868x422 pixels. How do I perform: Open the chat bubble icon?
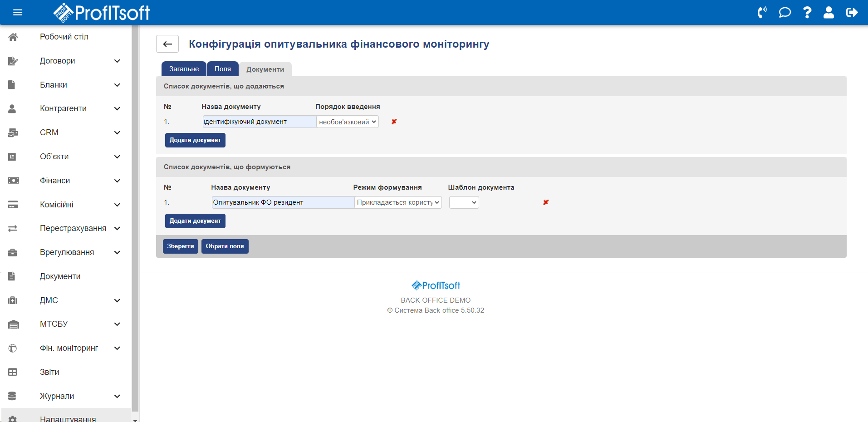tap(785, 12)
